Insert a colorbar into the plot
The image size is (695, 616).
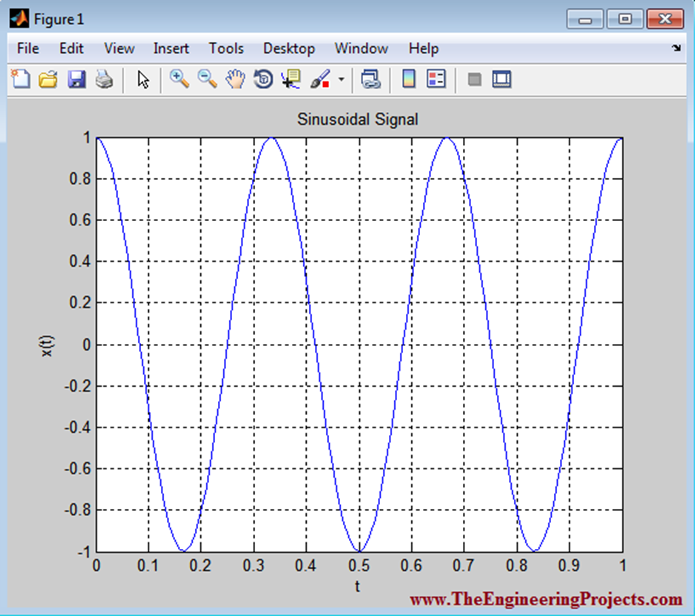coord(408,79)
